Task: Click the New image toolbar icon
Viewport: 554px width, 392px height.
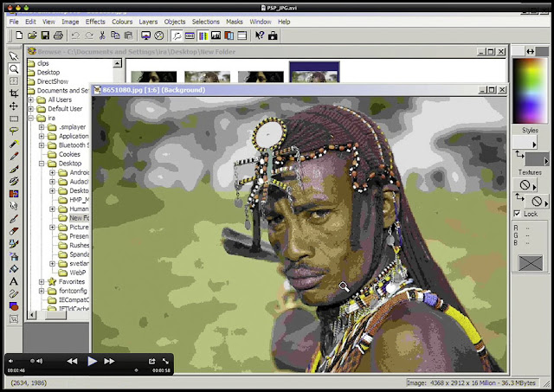Action: point(19,35)
